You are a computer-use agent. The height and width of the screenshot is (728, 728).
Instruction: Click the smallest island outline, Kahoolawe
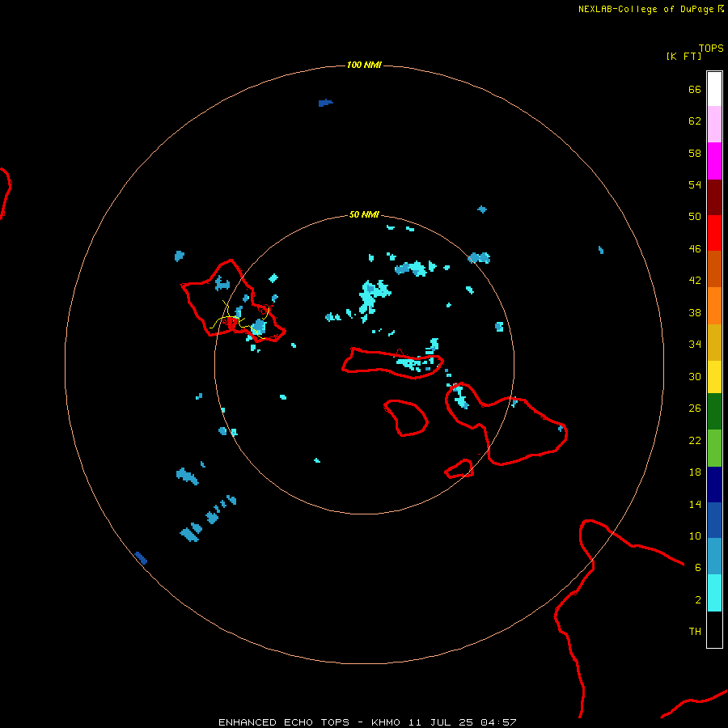(x=459, y=469)
